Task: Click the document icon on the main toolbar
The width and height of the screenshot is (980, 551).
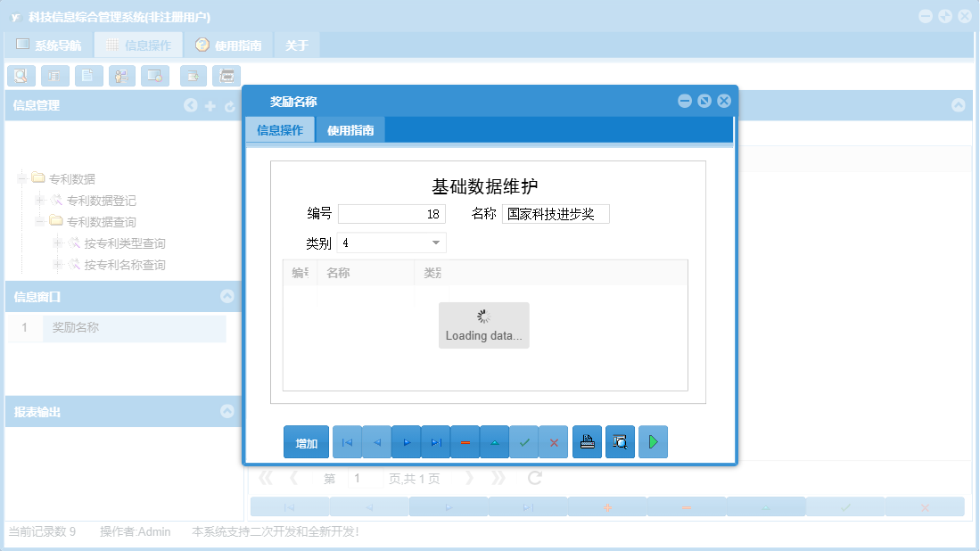Action: tap(88, 76)
